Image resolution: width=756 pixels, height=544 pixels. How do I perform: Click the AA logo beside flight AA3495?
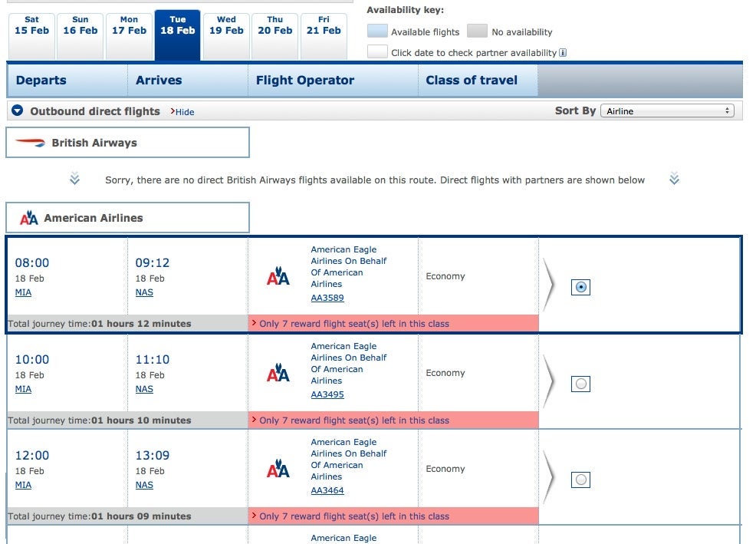278,372
